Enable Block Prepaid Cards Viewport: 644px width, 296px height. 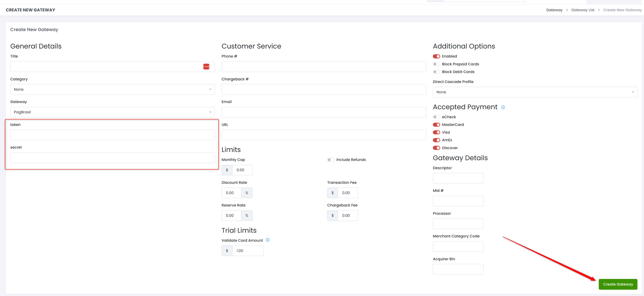coord(436,64)
